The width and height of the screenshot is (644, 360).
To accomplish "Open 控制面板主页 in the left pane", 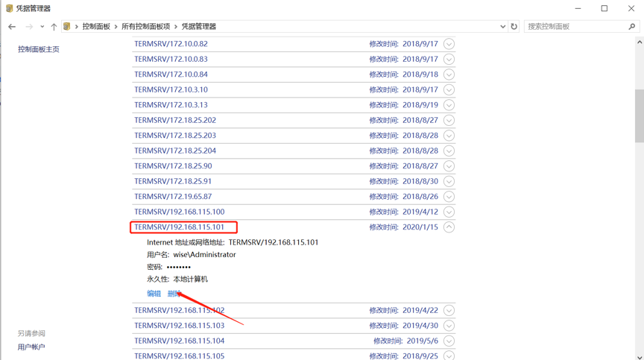I will [x=39, y=49].
